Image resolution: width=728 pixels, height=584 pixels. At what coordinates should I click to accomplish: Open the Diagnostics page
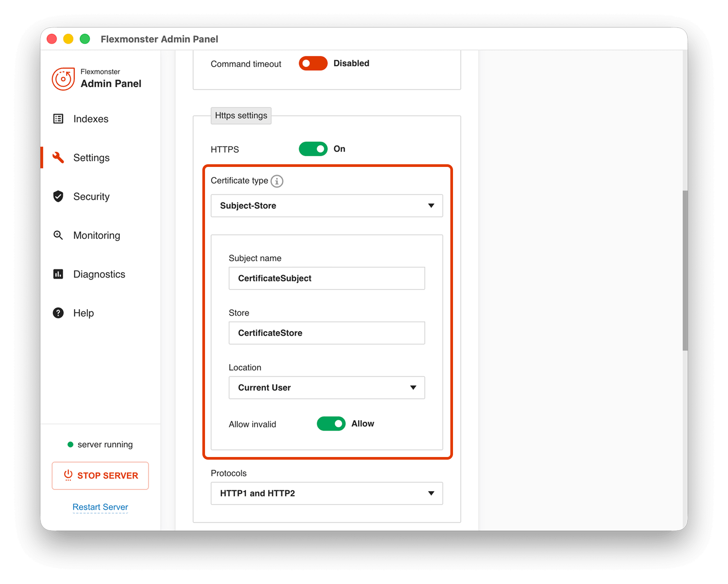99,274
